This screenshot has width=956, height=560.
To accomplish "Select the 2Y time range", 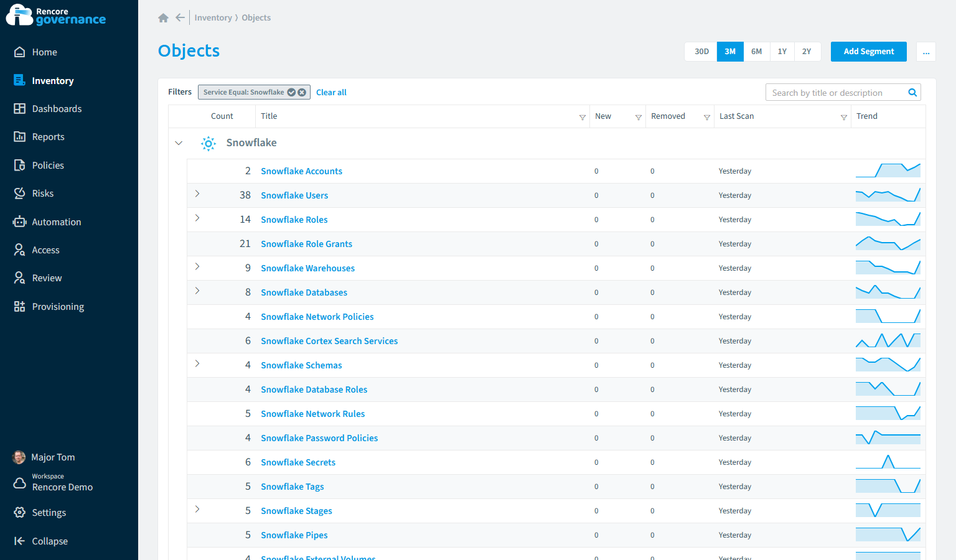I will (807, 52).
